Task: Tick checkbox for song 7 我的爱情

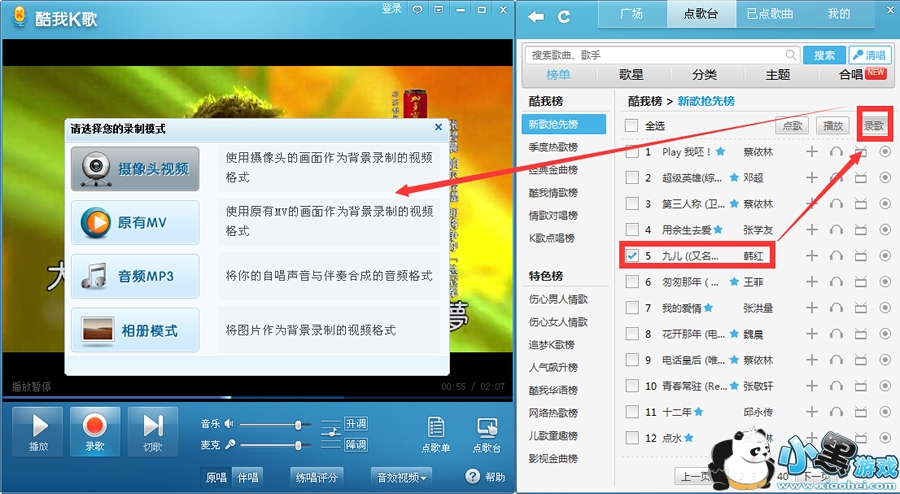Action: 632,308
